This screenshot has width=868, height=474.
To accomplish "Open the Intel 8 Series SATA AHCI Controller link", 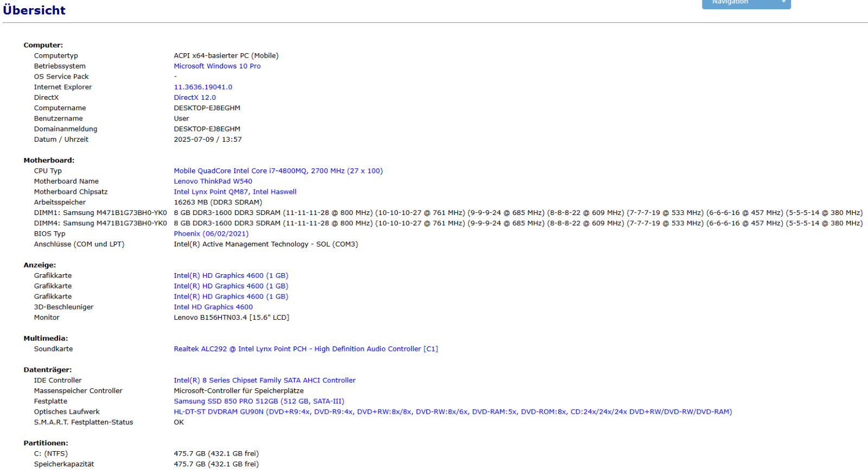I will click(265, 381).
